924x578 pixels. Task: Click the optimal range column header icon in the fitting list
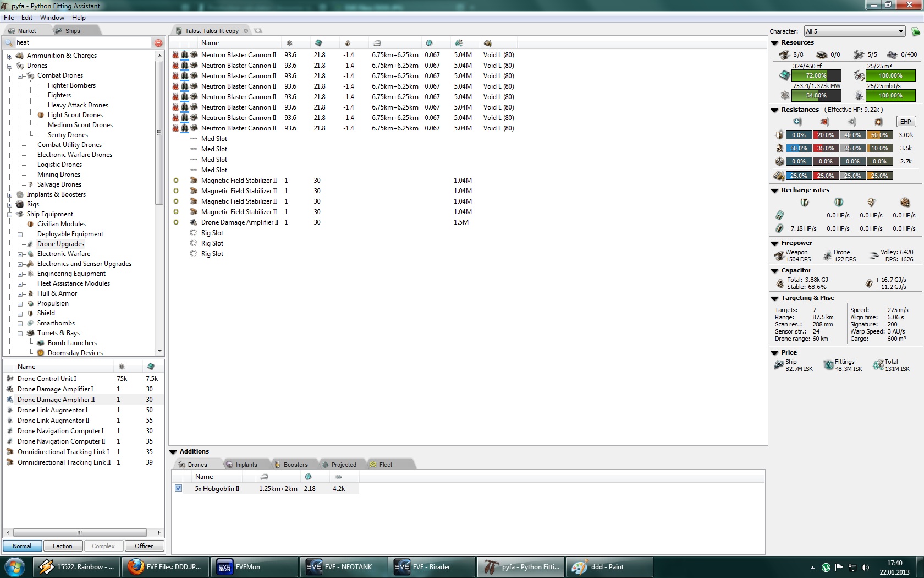[377, 43]
